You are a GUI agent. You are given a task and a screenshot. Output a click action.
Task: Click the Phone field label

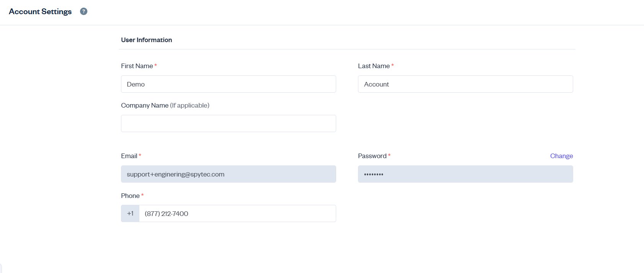(x=130, y=196)
